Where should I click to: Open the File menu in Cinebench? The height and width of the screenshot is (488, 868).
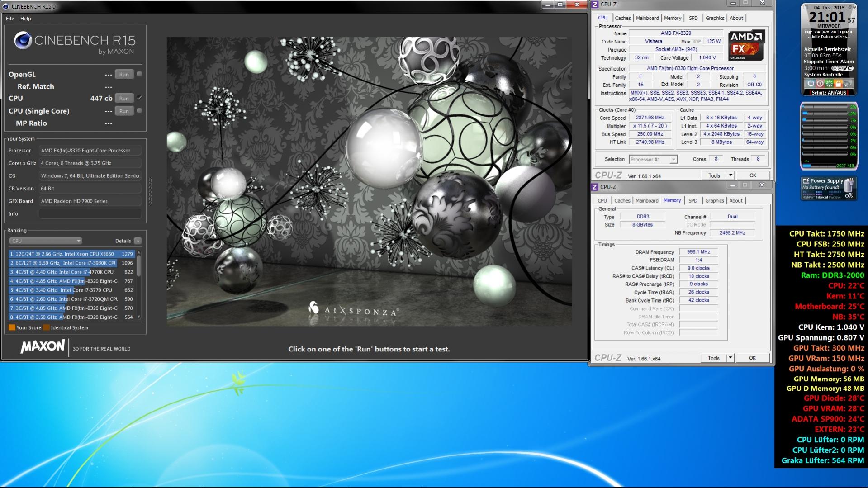(10, 19)
